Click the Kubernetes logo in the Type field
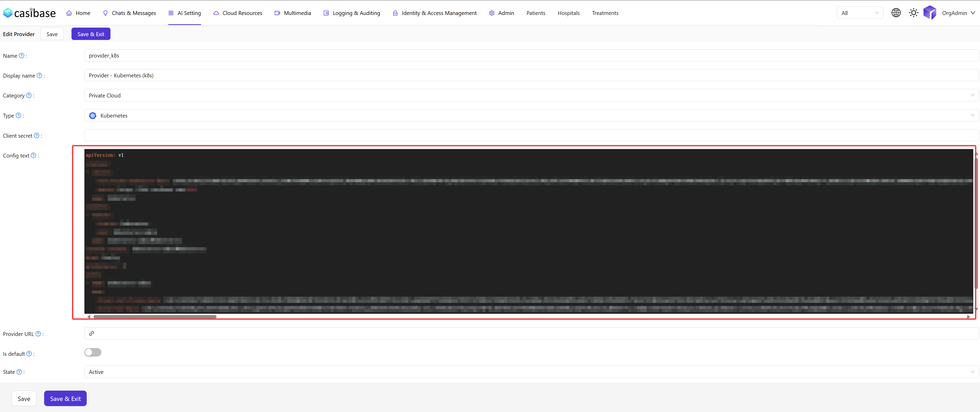 (x=92, y=116)
